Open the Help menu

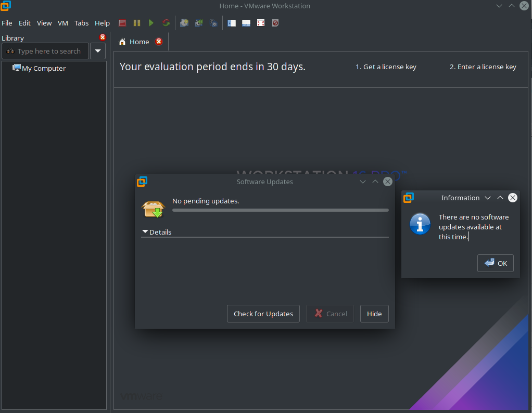click(x=102, y=23)
